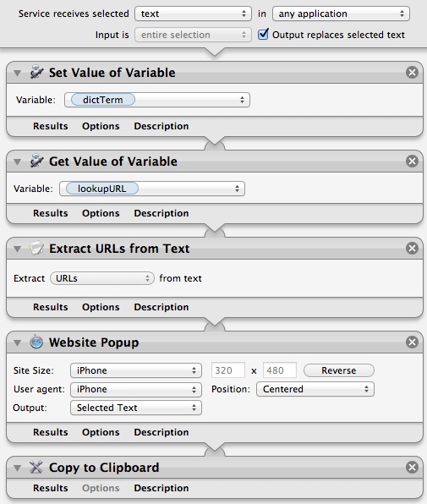Open Options tab under Extract URLs from Text
427x504 pixels.
[101, 307]
